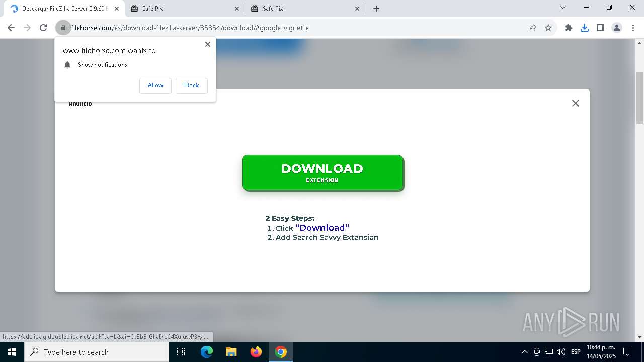
Task: Click "Add Search Savvy Extension" text
Action: pos(327,237)
